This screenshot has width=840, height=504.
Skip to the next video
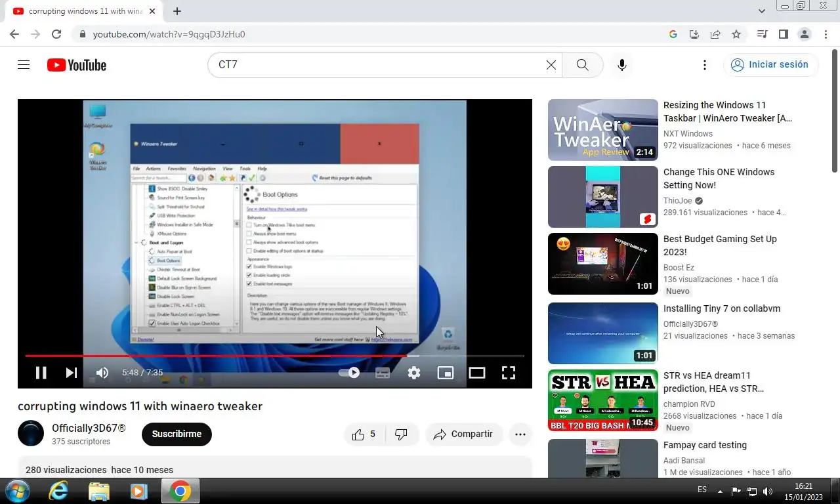[x=72, y=373]
